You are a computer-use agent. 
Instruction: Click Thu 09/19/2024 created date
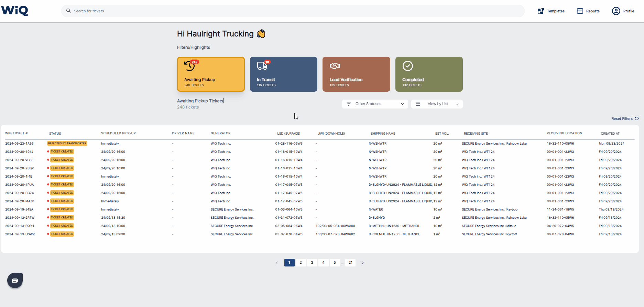(611, 209)
